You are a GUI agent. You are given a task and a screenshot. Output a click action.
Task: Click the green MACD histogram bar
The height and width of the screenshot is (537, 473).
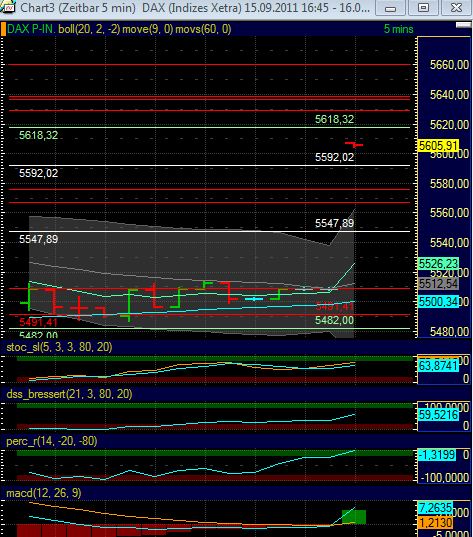354,517
